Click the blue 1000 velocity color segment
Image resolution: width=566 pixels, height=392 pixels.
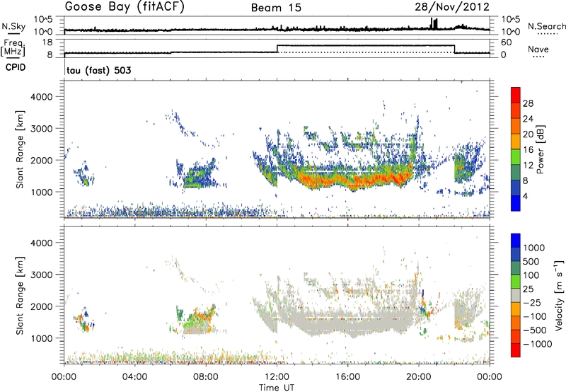point(516,241)
